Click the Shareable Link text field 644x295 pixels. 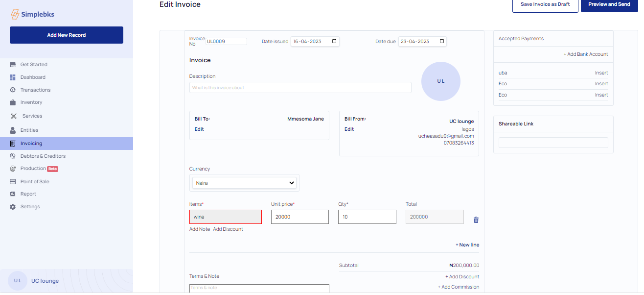[x=553, y=143]
